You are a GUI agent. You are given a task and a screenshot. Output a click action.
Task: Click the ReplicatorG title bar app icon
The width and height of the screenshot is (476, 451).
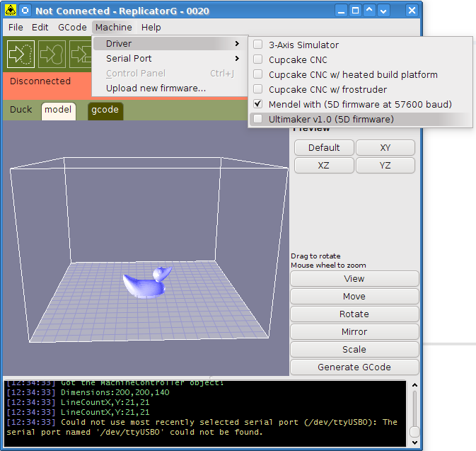[x=11, y=11]
